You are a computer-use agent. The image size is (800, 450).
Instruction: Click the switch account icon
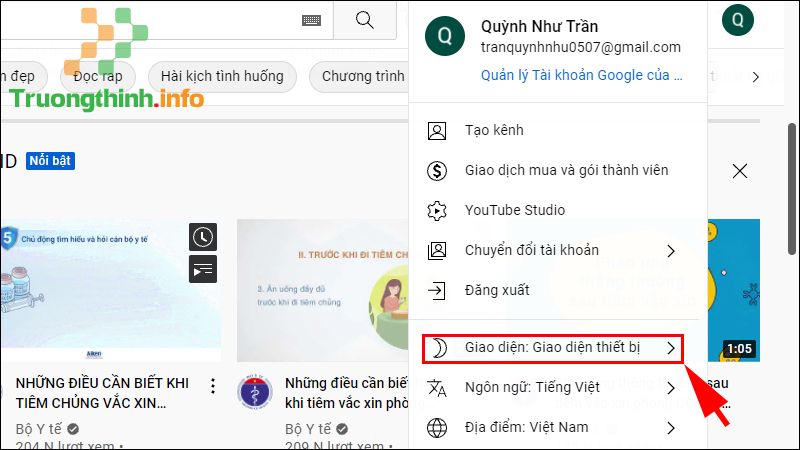coord(437,251)
